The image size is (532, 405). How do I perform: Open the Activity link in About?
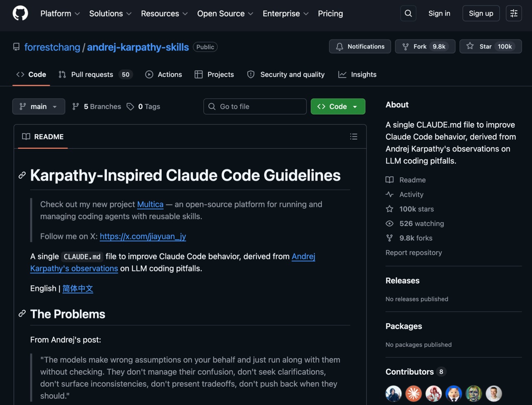click(x=404, y=194)
